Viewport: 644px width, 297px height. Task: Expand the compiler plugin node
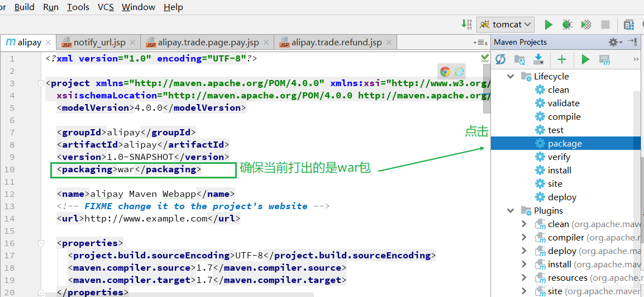[x=524, y=237]
